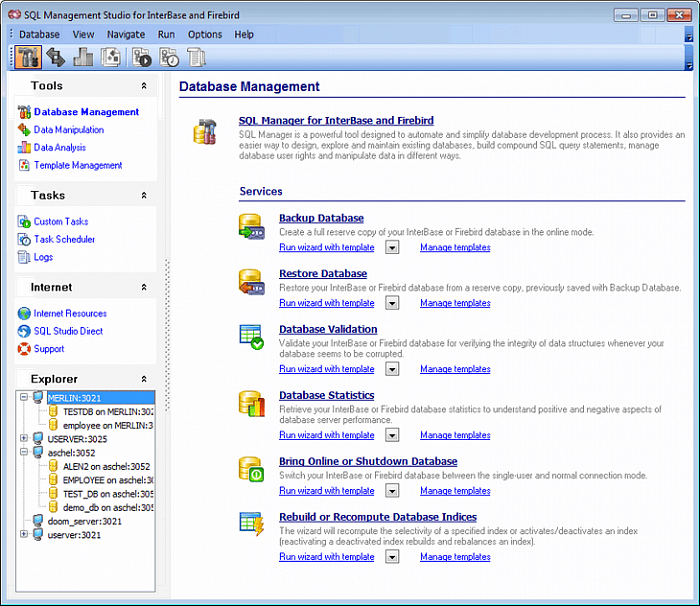The height and width of the screenshot is (606, 700).
Task: Click SQL Manager for InterBase and Firebird link
Action: point(336,121)
